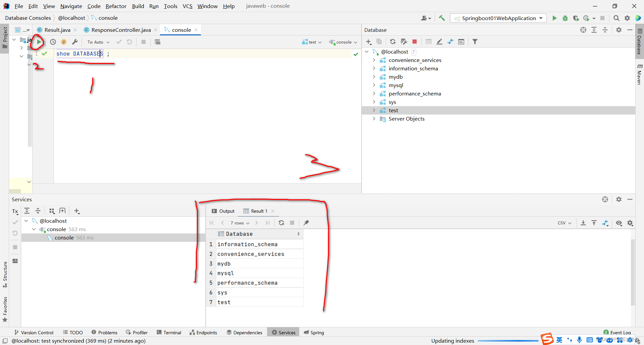
Task: Open the Event Log
Action: click(x=617, y=332)
